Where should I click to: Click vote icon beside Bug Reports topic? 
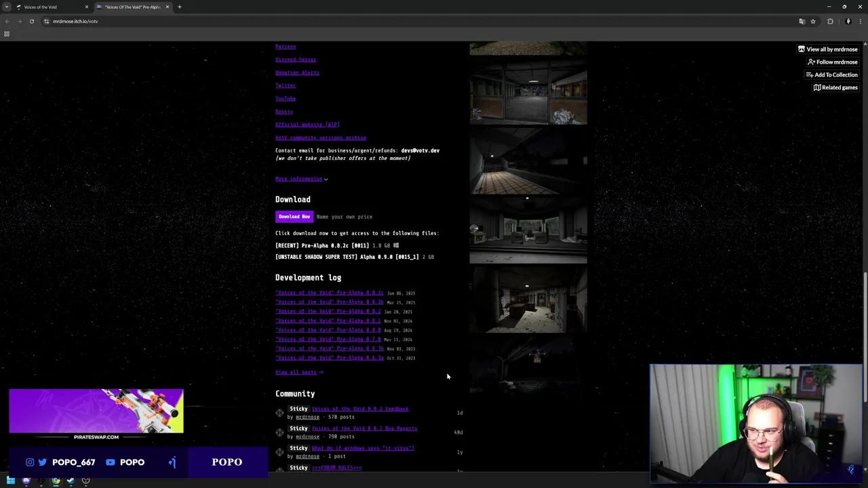279,432
